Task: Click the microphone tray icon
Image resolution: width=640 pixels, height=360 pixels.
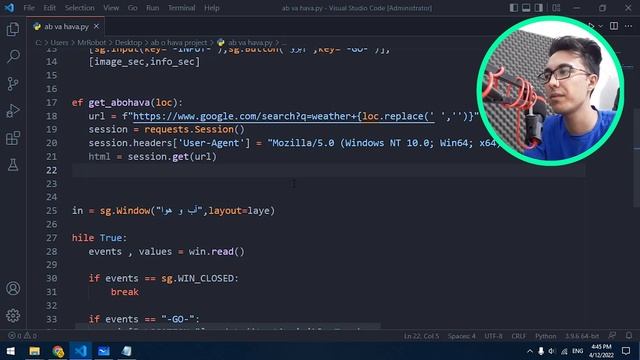Action: pyautogui.click(x=541, y=351)
